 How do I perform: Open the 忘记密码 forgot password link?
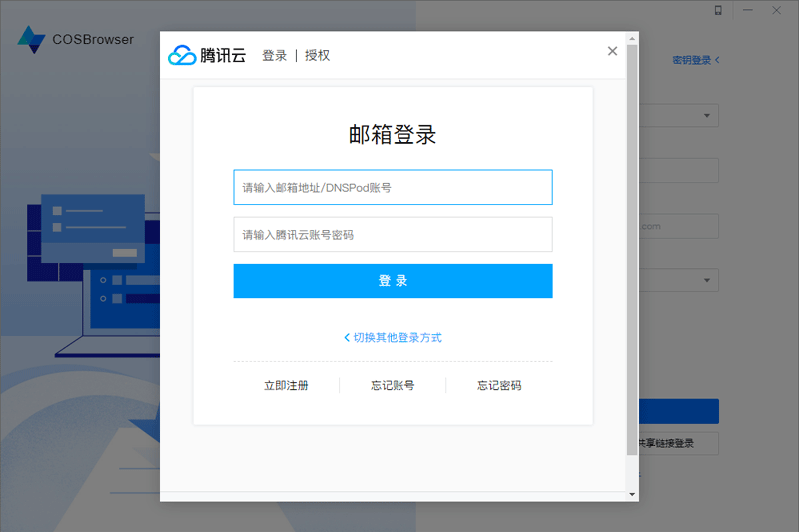point(499,386)
